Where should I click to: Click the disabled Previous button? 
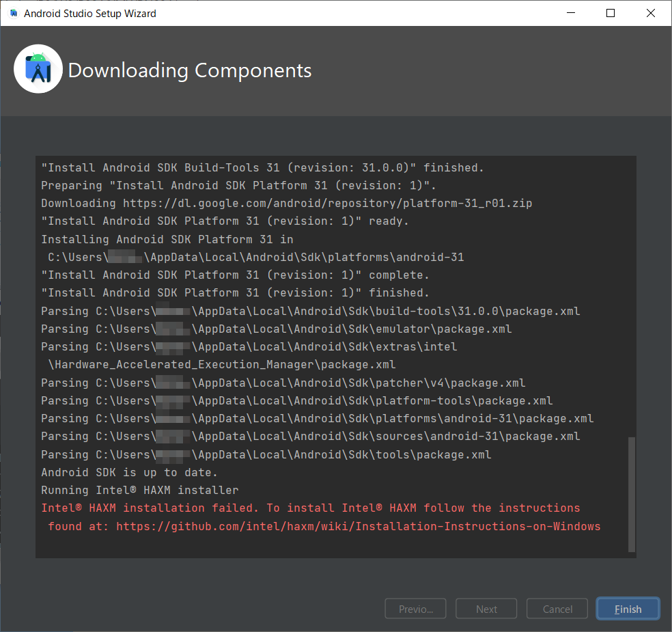(x=415, y=609)
